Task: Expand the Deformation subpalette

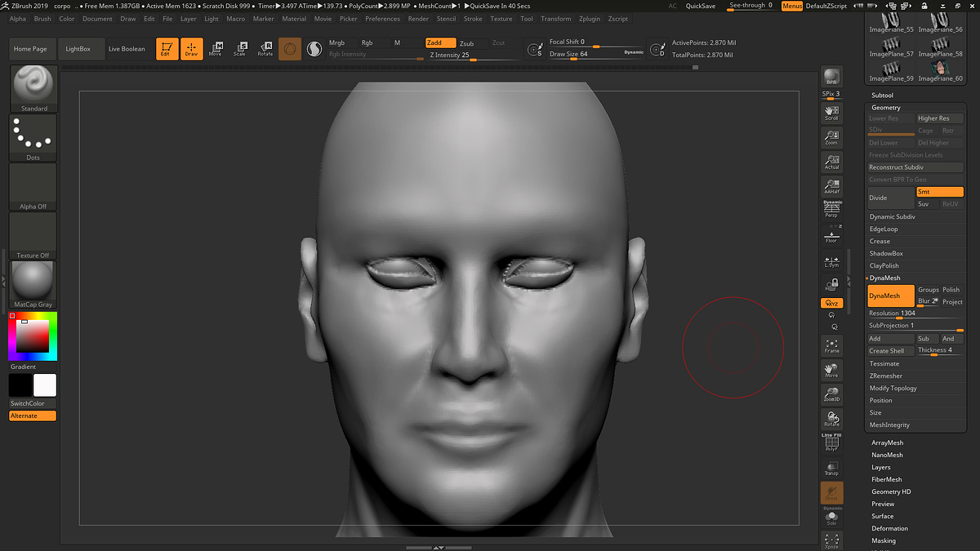Action: tap(889, 529)
